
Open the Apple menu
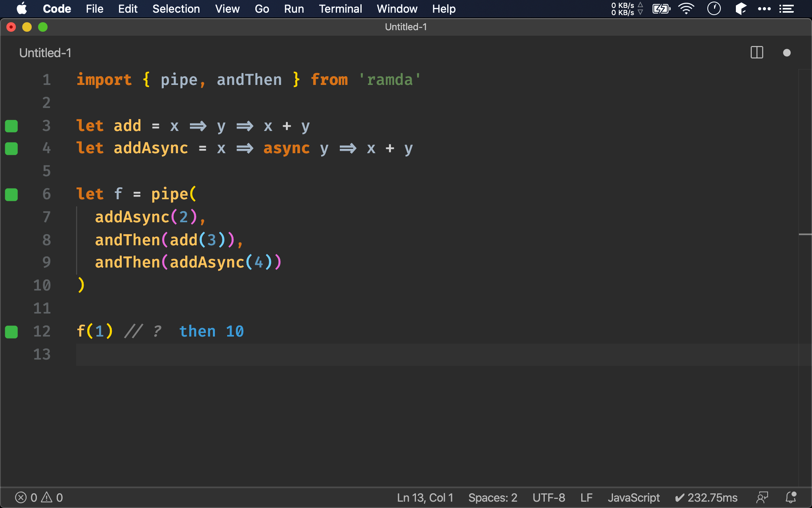click(x=22, y=9)
